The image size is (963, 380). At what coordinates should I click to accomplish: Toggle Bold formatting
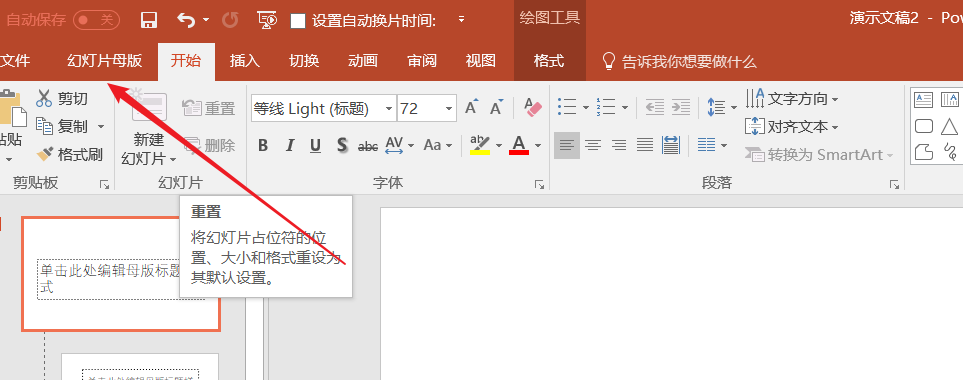pyautogui.click(x=263, y=145)
